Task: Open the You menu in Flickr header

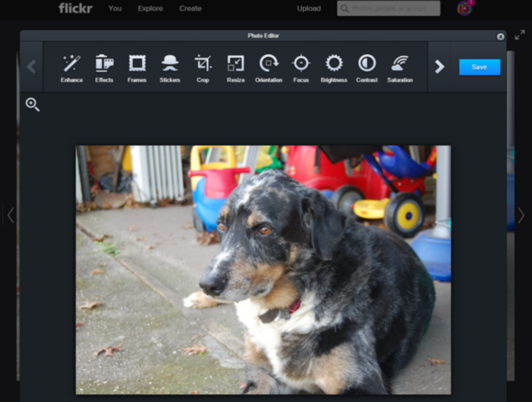Action: point(115,9)
